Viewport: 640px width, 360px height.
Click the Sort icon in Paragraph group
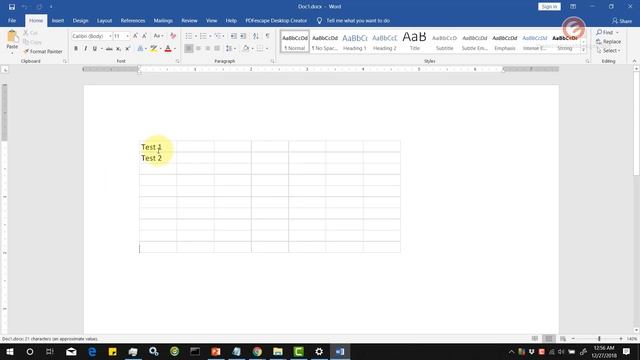pyautogui.click(x=256, y=36)
